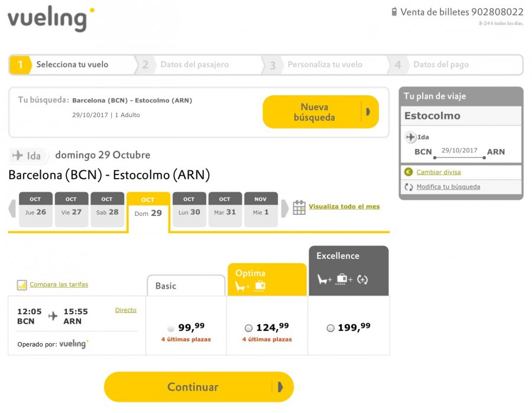The height and width of the screenshot is (413, 532).
Task: Show later dates with right arrow
Action: (x=284, y=208)
